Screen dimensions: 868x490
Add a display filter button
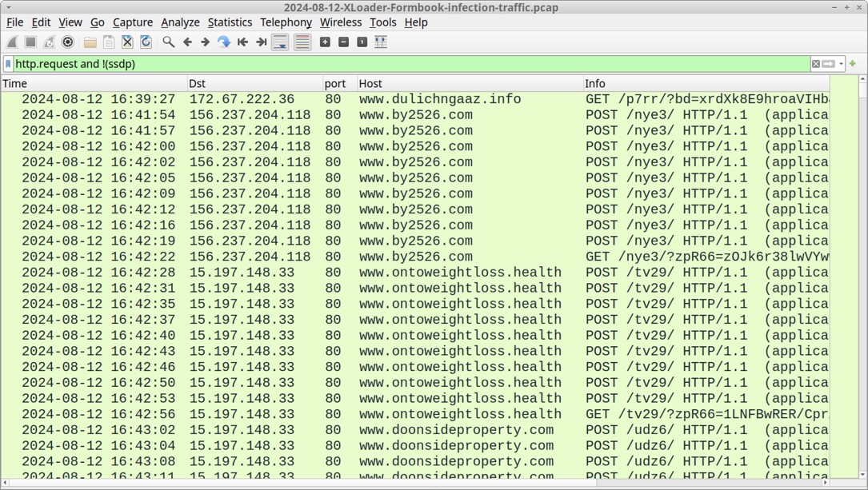(x=853, y=64)
